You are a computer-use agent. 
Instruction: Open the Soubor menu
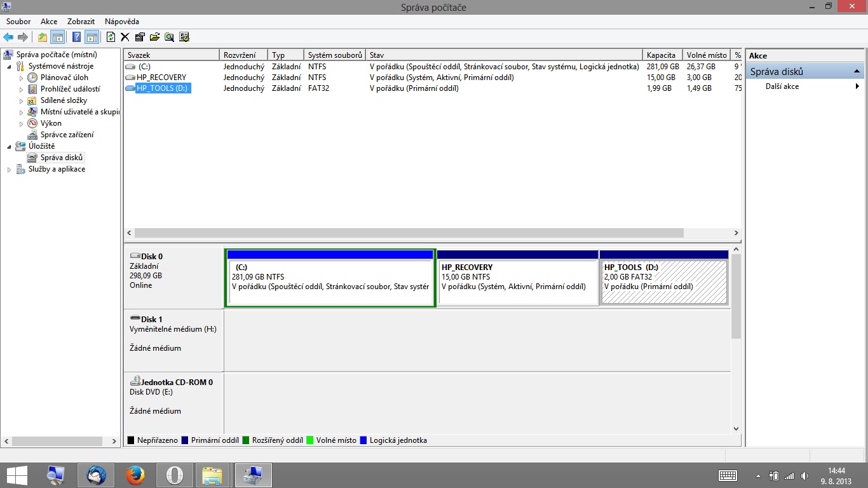18,22
